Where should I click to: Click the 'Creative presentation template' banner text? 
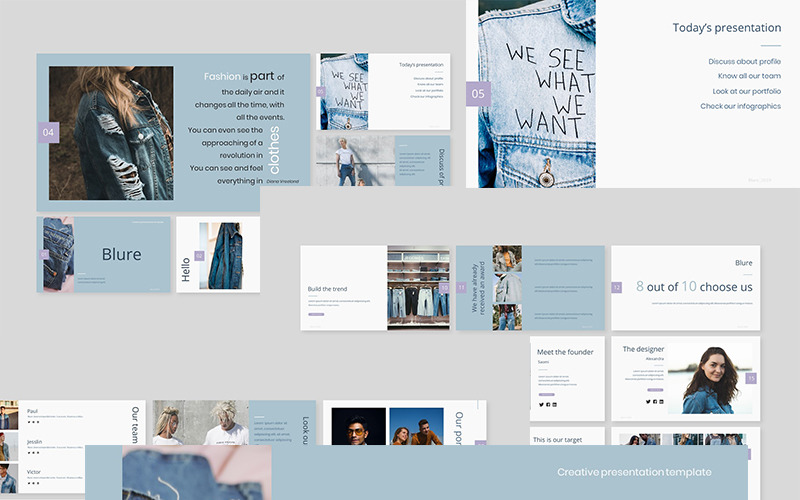click(634, 472)
